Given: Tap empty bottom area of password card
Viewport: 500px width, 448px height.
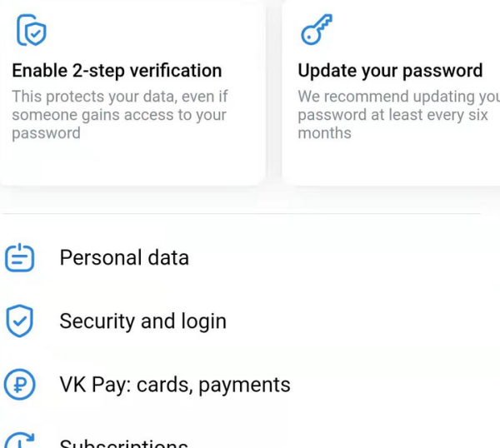Looking at the screenshot, I should tap(392, 164).
